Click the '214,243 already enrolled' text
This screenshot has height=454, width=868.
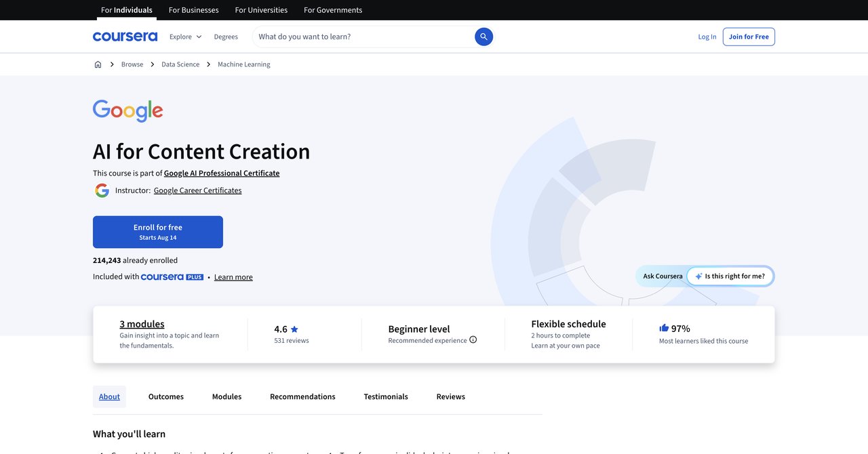click(x=135, y=260)
